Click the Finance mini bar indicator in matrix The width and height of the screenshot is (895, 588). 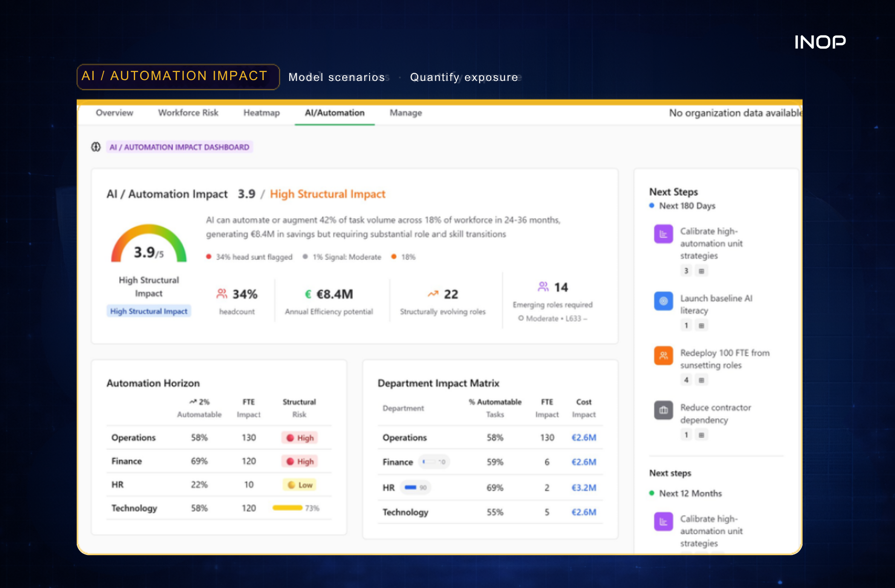tap(434, 461)
